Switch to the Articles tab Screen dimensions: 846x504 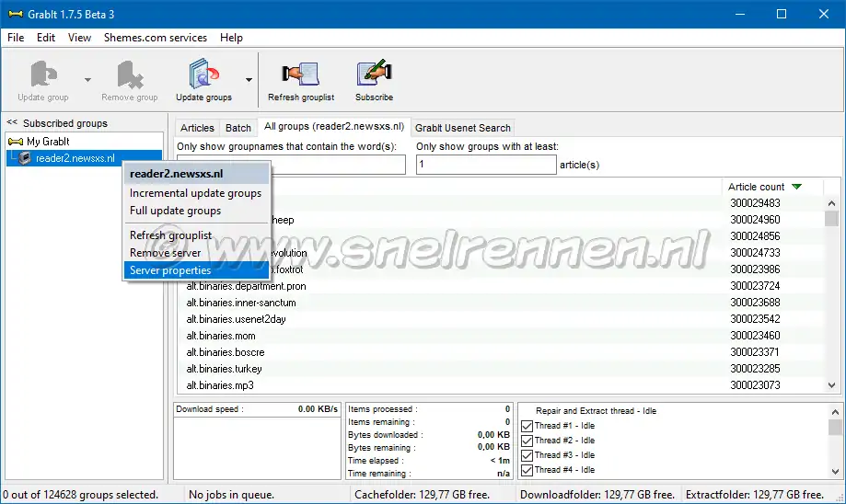197,128
